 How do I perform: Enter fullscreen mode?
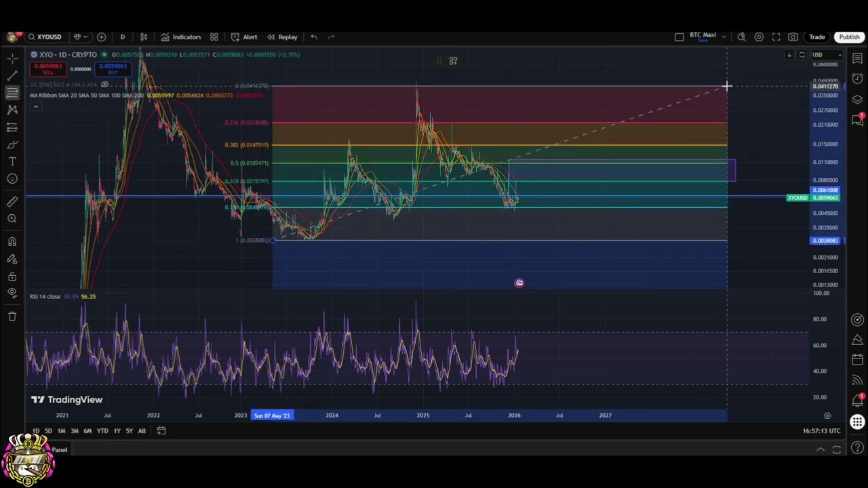tap(776, 37)
